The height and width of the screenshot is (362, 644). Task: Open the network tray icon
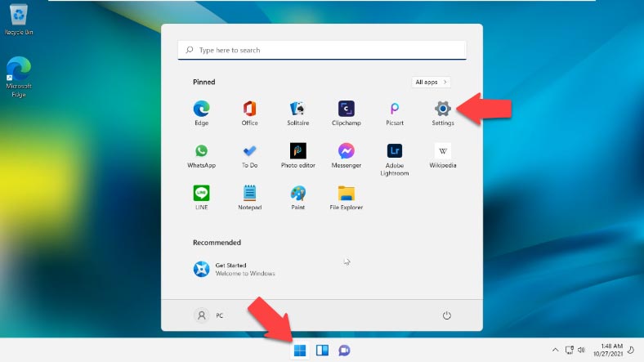pos(570,350)
